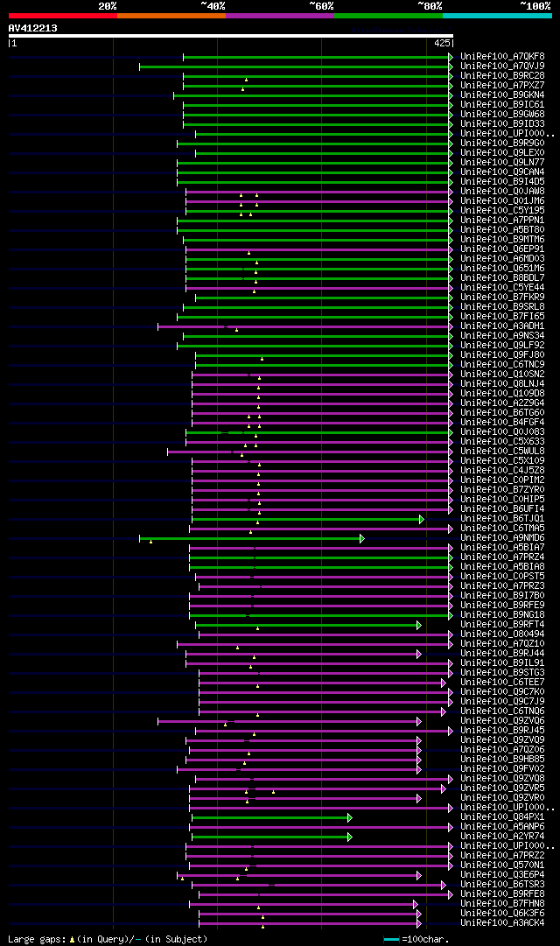The height and width of the screenshot is (946, 560).
Task: Click the UniRef100_A5BT80 label
Action: (502, 230)
